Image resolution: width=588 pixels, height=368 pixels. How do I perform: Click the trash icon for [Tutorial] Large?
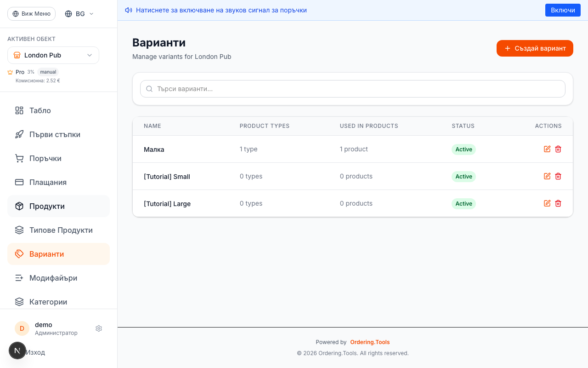pyautogui.click(x=558, y=203)
